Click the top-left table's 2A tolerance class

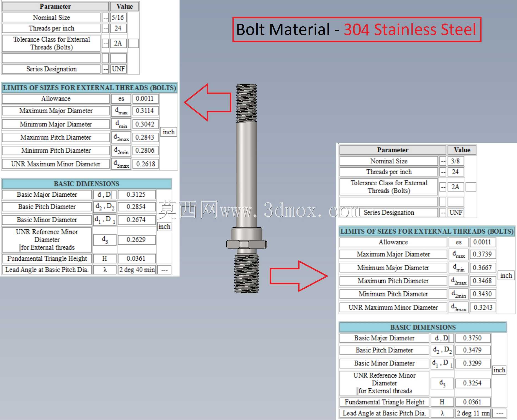(118, 43)
